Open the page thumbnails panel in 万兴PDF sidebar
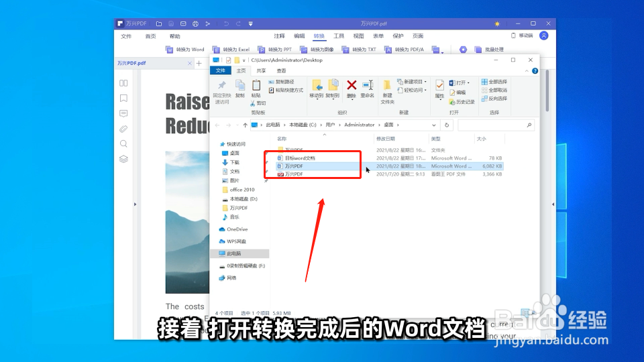Viewport: 644px width, 362px height. 123,83
